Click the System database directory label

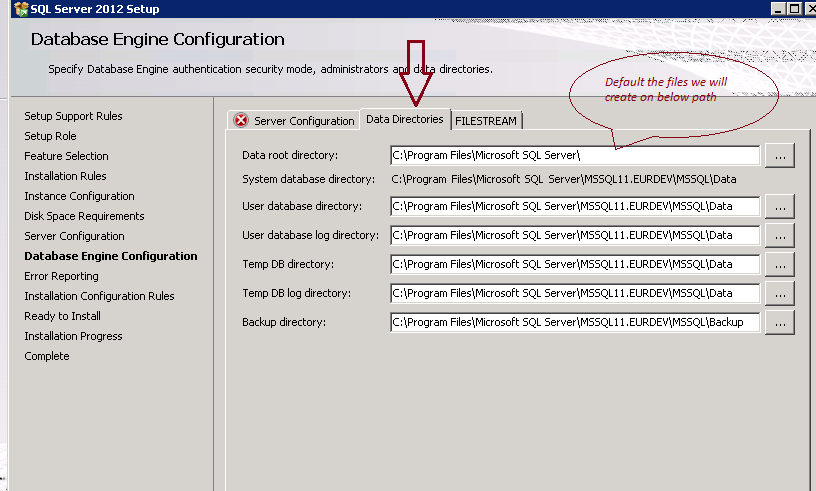[x=309, y=179]
